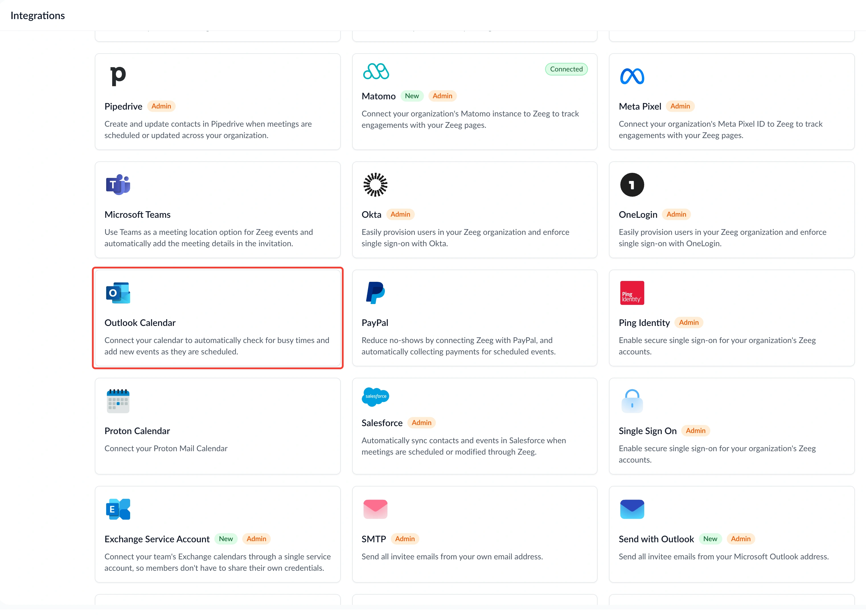Open the Salesforce integration title
Viewport: 866px width, 616px height.
pos(381,422)
